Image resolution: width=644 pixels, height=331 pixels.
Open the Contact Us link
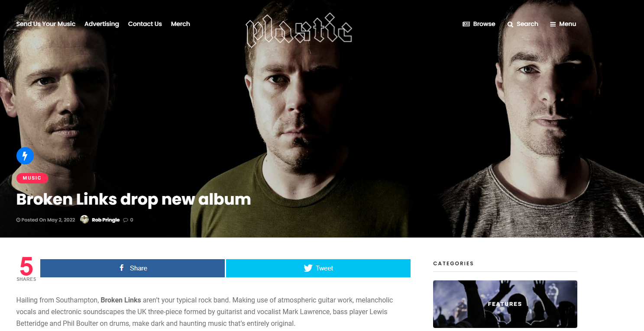click(x=145, y=24)
